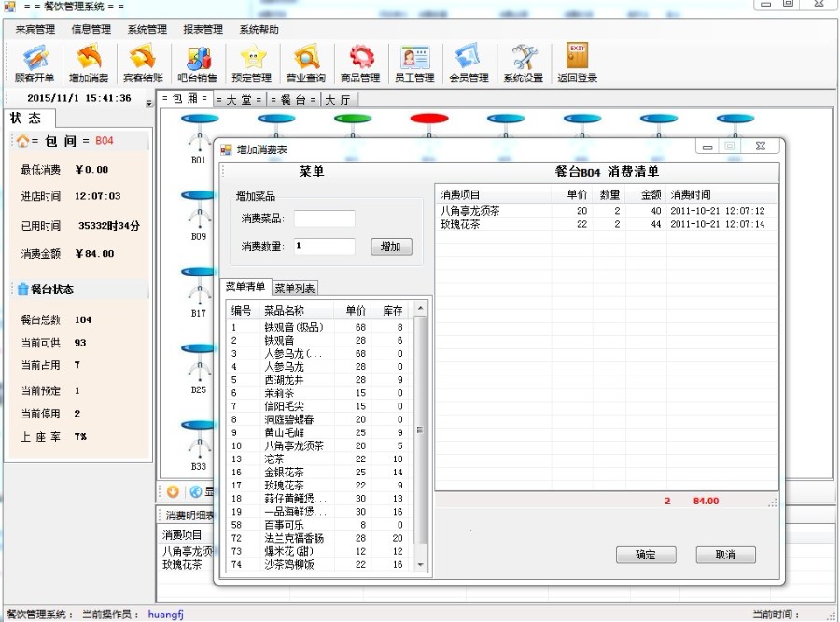
Task: Confirm the order with 确定
Action: click(x=646, y=555)
